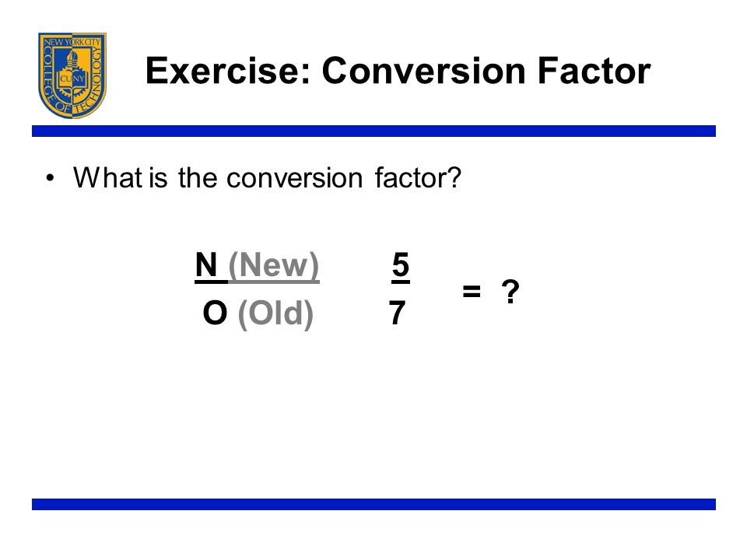Click the word 'Exercise:' in the title
Screen dimensions: 747x560
(x=228, y=71)
